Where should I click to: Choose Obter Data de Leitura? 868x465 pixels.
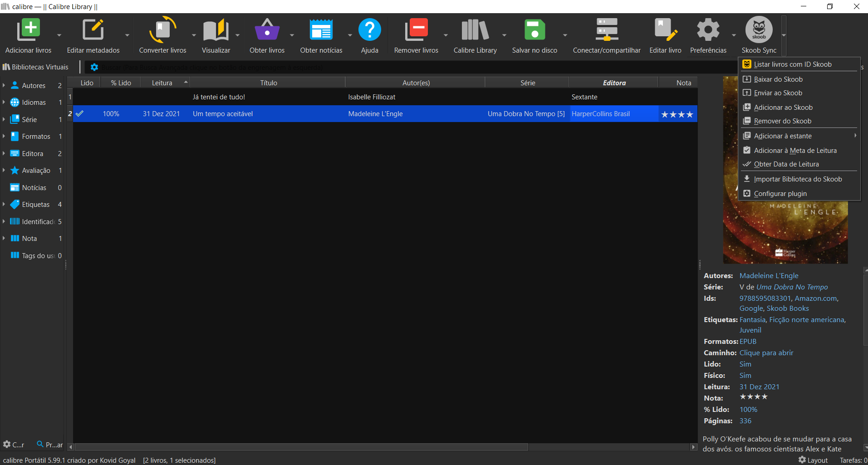(x=799, y=164)
